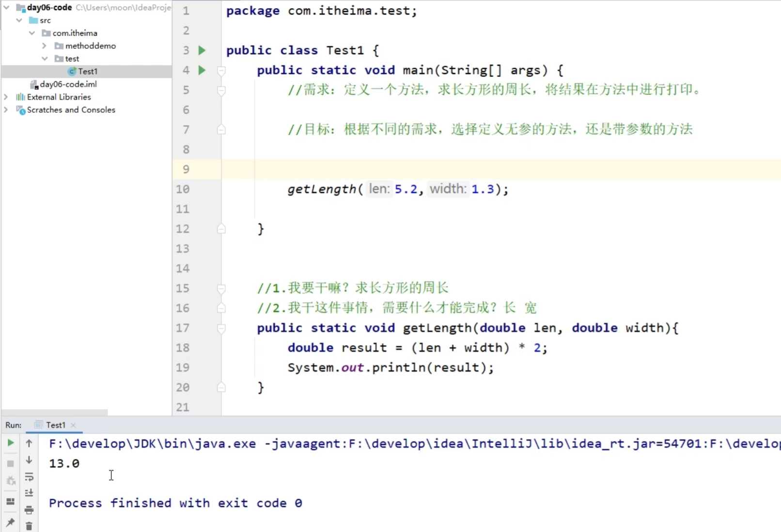Clear console output with the trash icon
The image size is (781, 532).
tap(29, 526)
